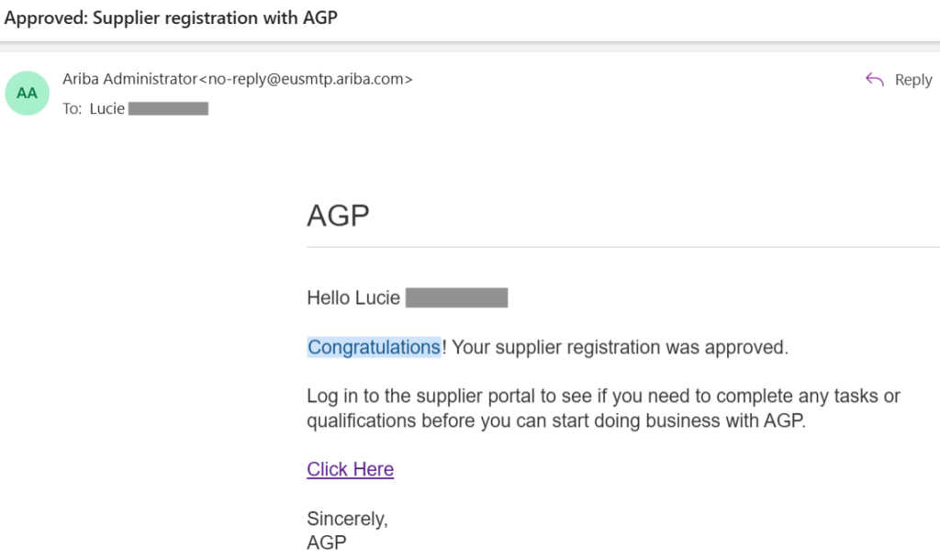Click the 'Approved: Supplier registration' subject line
Viewport: 940px width, 560px height.
click(171, 18)
